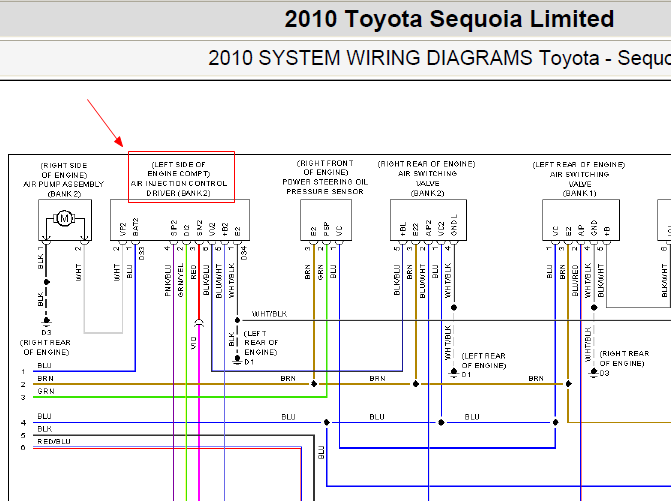Click the vertical RED wire label
The width and height of the screenshot is (671, 501).
pos(193,272)
